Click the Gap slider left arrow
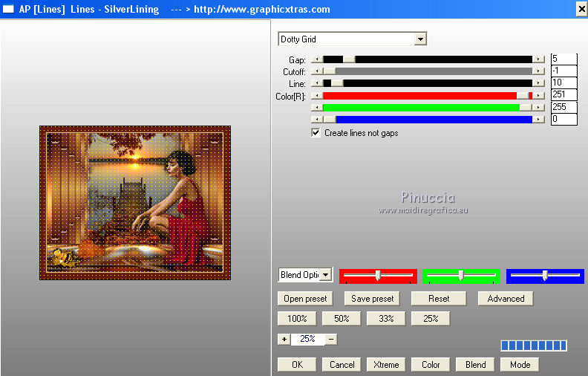This screenshot has width=588, height=376. point(317,59)
